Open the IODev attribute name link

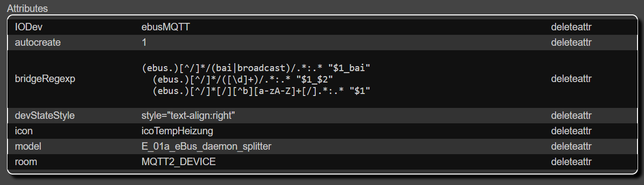pyautogui.click(x=27, y=27)
